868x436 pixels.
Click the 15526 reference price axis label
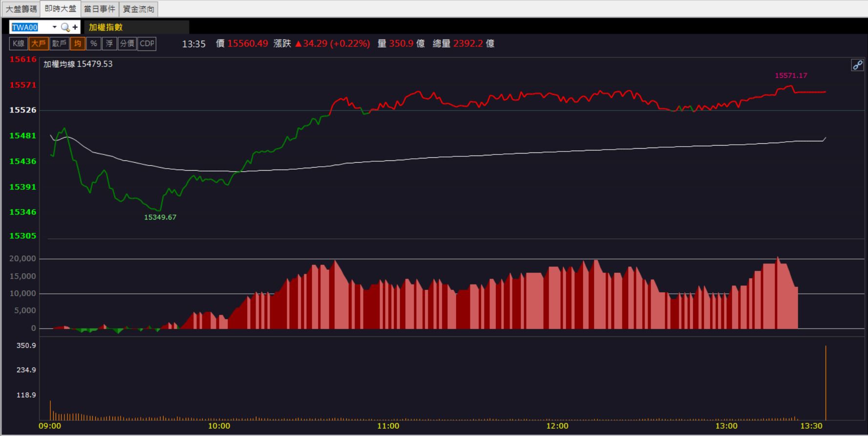(23, 110)
